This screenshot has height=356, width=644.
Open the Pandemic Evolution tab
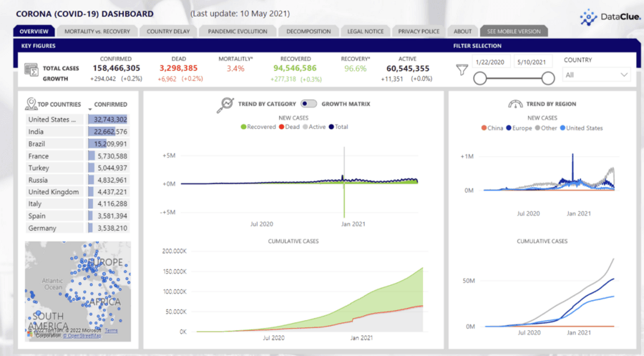tap(238, 32)
